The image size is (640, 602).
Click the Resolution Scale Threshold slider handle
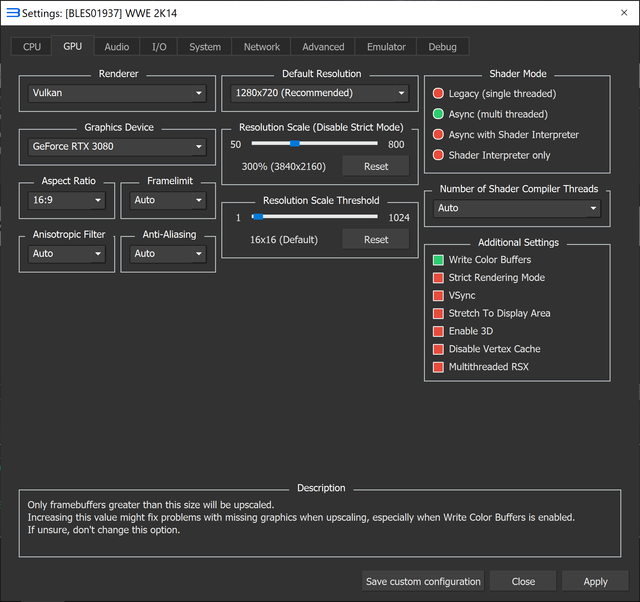pos(258,217)
